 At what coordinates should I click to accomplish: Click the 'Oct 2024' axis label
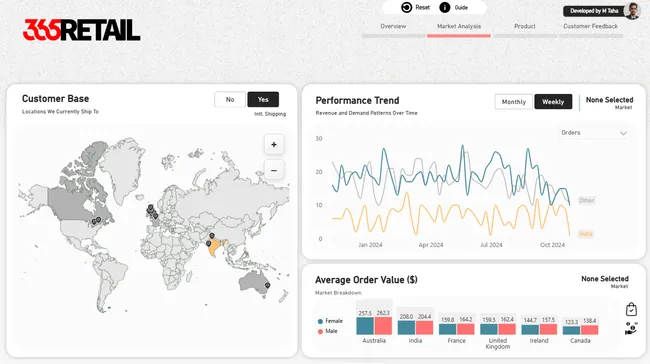[552, 245]
